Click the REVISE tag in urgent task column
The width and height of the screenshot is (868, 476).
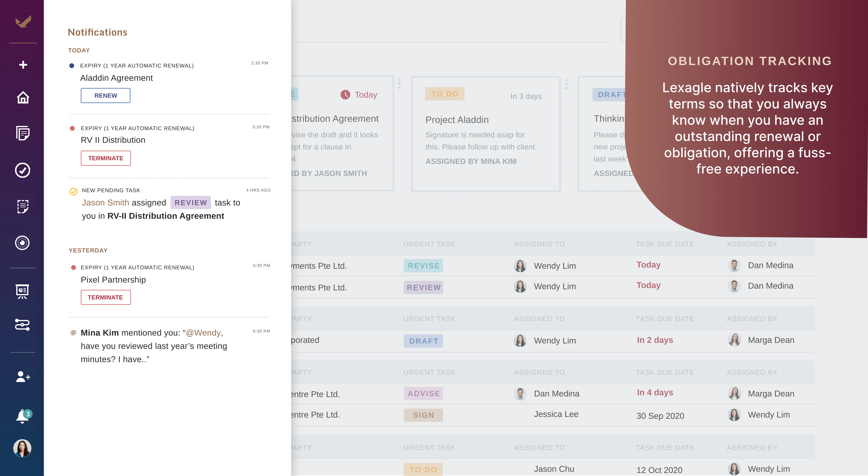tap(424, 266)
